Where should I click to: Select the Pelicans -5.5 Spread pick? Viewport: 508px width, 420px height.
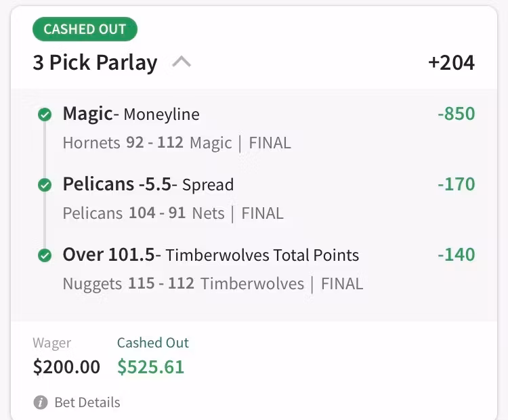pyautogui.click(x=148, y=184)
